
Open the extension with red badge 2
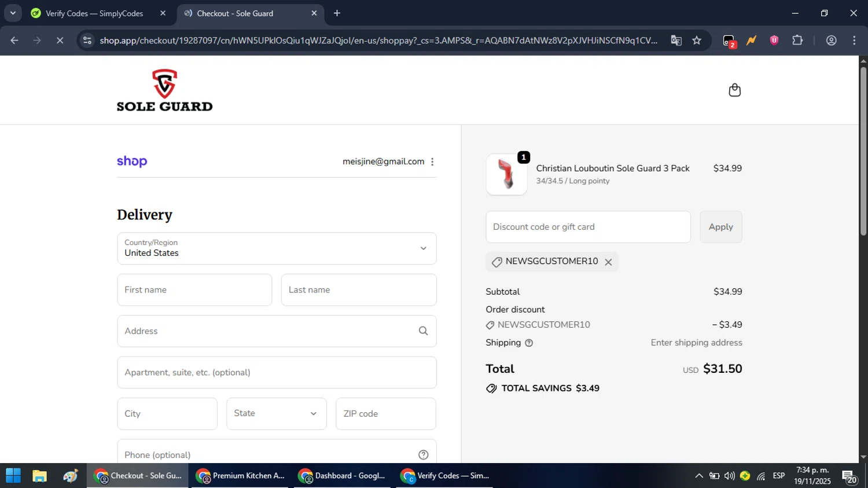click(x=729, y=41)
